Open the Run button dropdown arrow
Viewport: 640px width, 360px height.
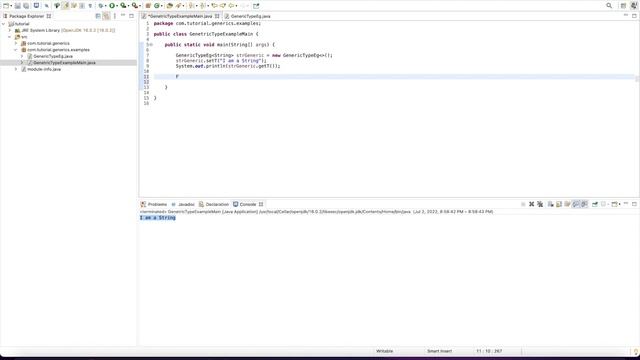pyautogui.click(x=117, y=6)
